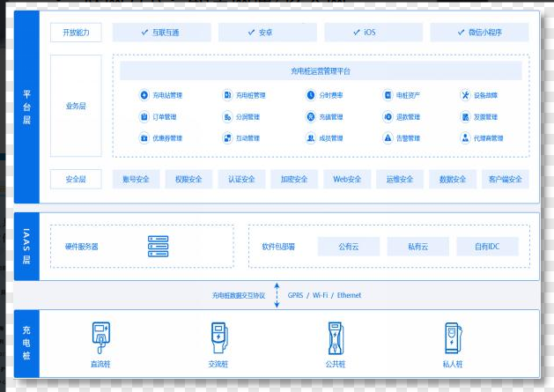Toggle the checked 微信小程序 box
The height and width of the screenshot is (392, 554).
pyautogui.click(x=479, y=33)
